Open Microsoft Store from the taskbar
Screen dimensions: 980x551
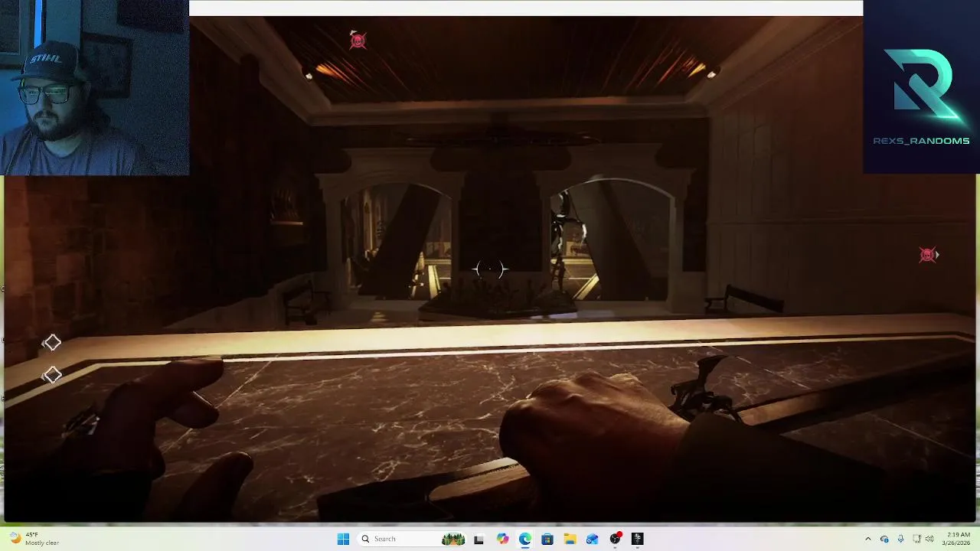click(547, 539)
